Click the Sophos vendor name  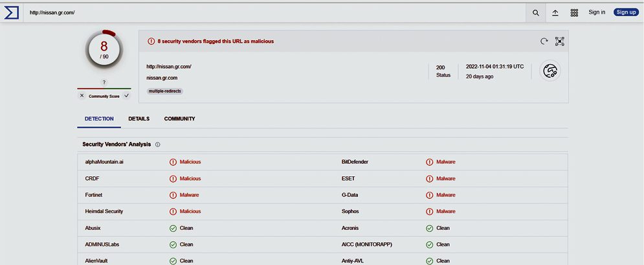pyautogui.click(x=350, y=211)
